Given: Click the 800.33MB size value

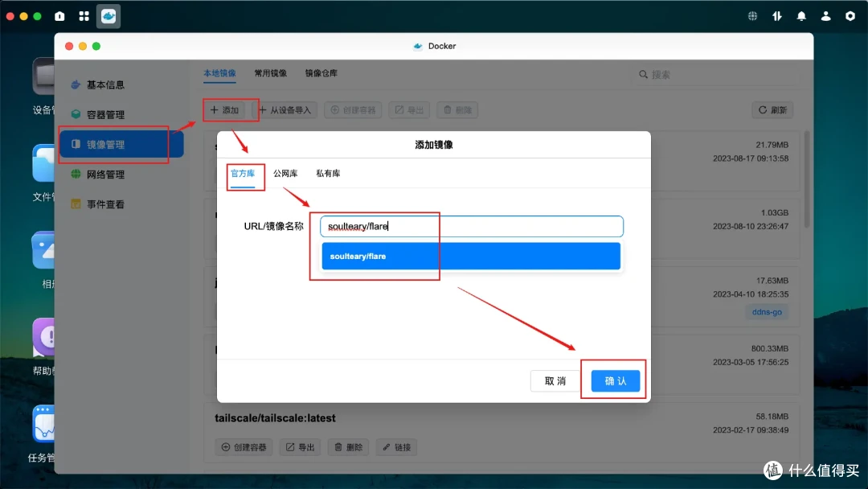Looking at the screenshot, I should [x=769, y=348].
